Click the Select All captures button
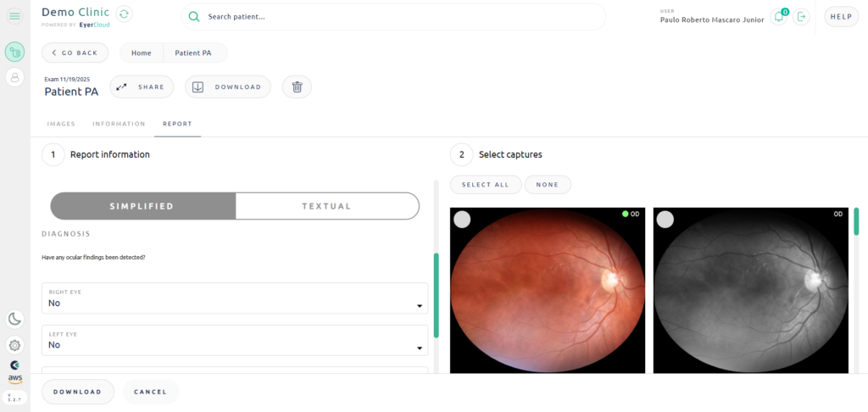 486,185
